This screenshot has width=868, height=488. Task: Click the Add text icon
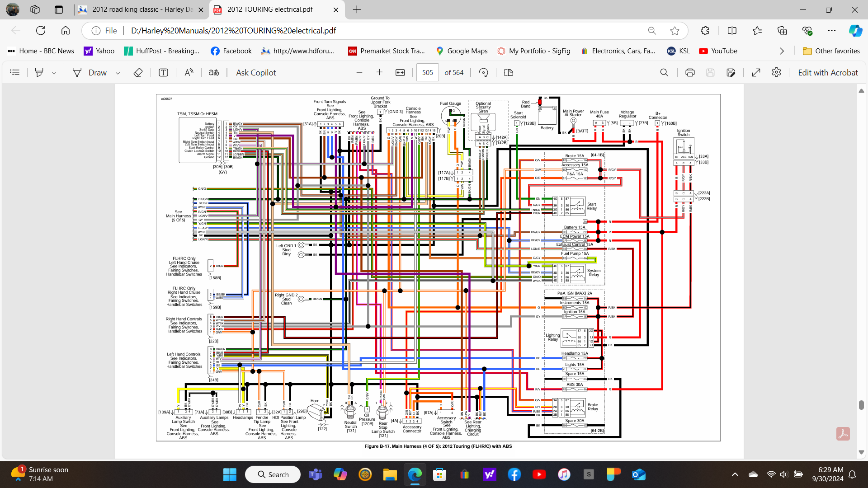pos(163,72)
